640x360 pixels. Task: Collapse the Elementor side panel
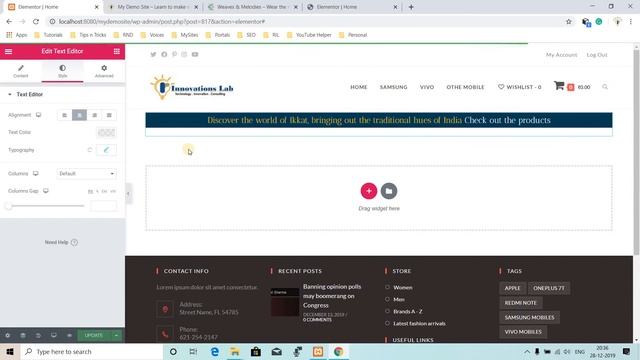[x=128, y=193]
